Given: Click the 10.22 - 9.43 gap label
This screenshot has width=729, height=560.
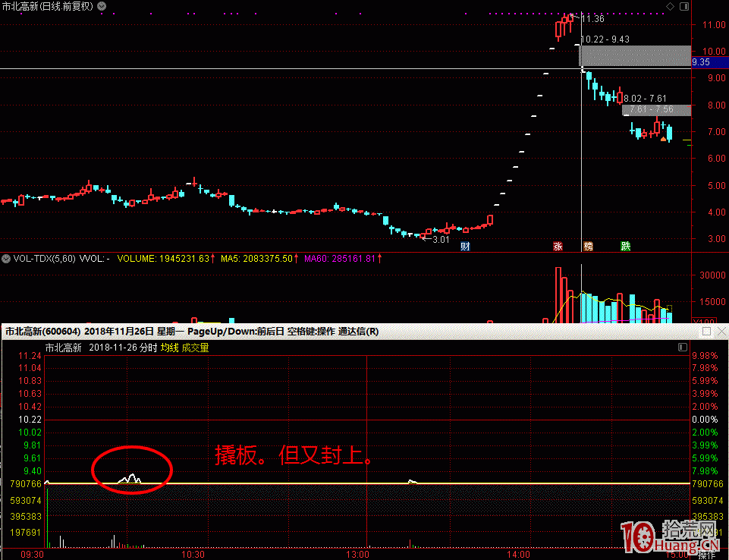Looking at the screenshot, I should [605, 39].
